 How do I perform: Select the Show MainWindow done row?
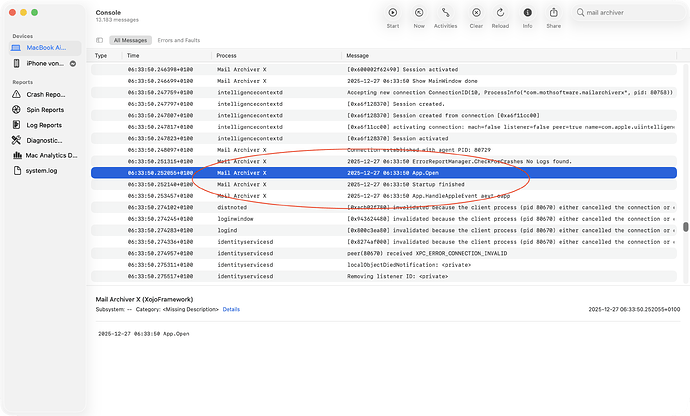click(384, 81)
